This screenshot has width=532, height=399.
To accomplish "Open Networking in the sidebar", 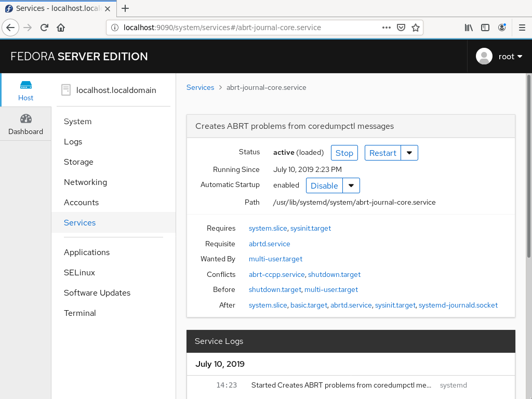I will pos(86,182).
